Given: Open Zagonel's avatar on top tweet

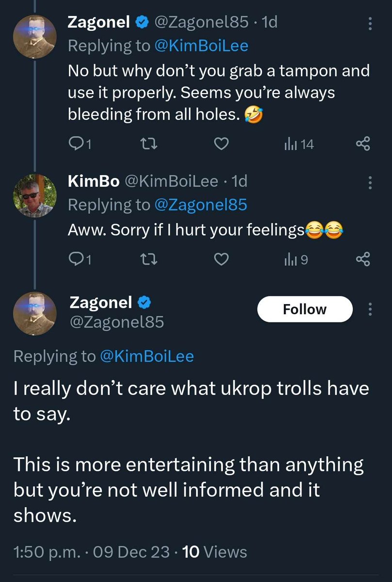Looking at the screenshot, I should coord(34,36).
